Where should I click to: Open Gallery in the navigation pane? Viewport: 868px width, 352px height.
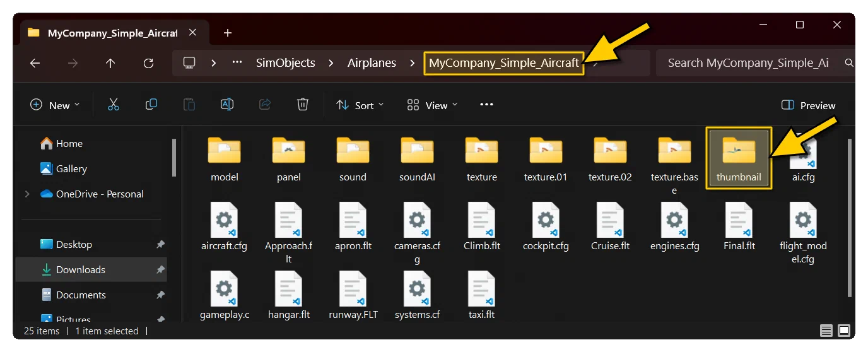coord(64,168)
